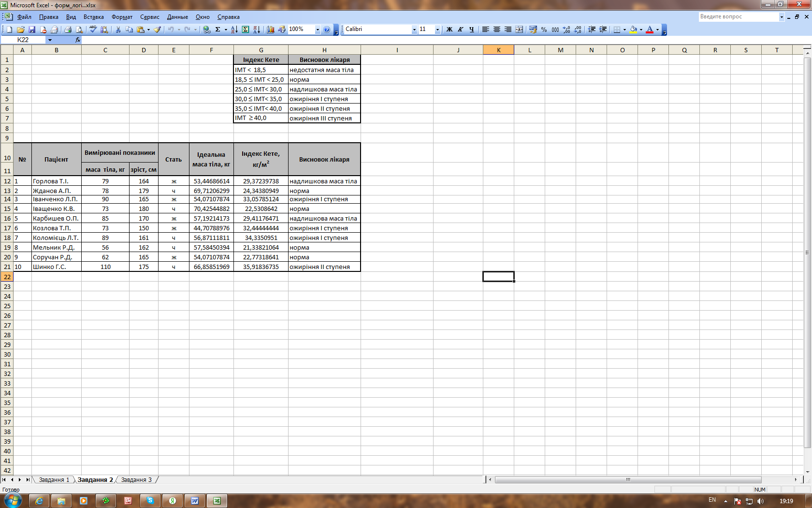812x508 pixels.
Task: Sort descending with the Z-A icon
Action: [257, 30]
